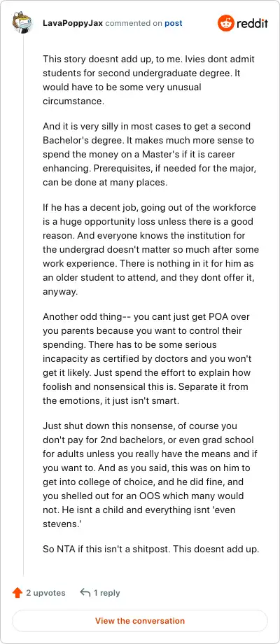View the conversation on Reddit
This screenshot has width=280, height=644.
click(140, 621)
